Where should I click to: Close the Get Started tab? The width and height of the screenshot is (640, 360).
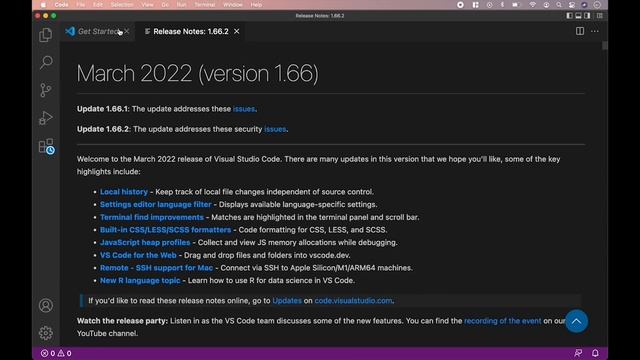[127, 31]
